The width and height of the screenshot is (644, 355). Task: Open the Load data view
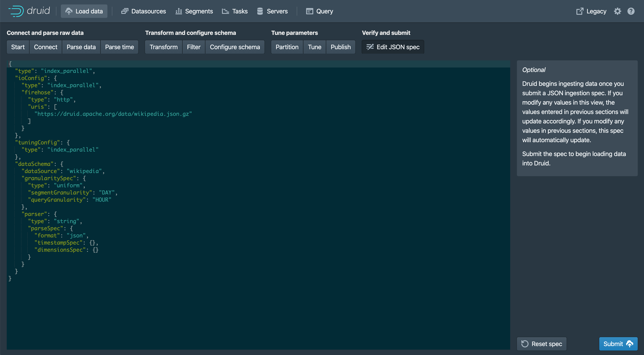click(84, 11)
